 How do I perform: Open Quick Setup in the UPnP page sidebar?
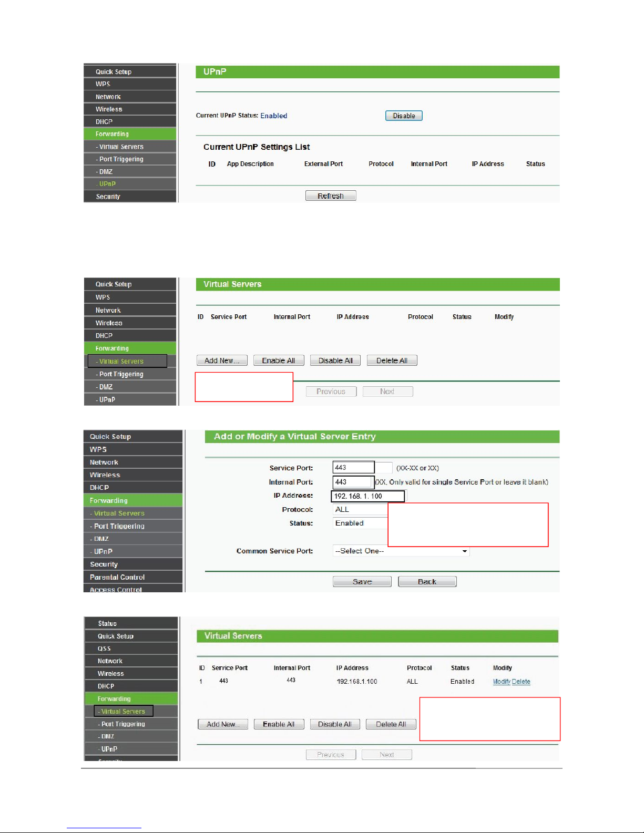pos(130,71)
